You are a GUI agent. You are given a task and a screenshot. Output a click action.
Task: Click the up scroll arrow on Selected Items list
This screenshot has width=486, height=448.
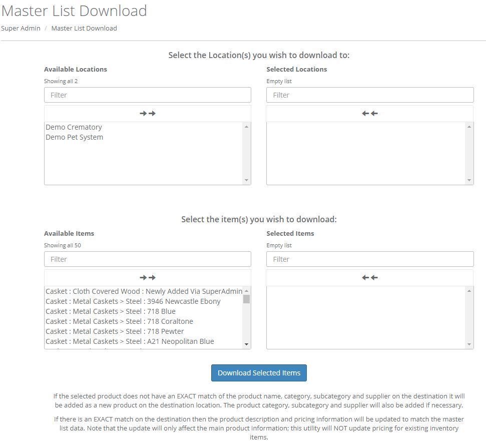469,290
